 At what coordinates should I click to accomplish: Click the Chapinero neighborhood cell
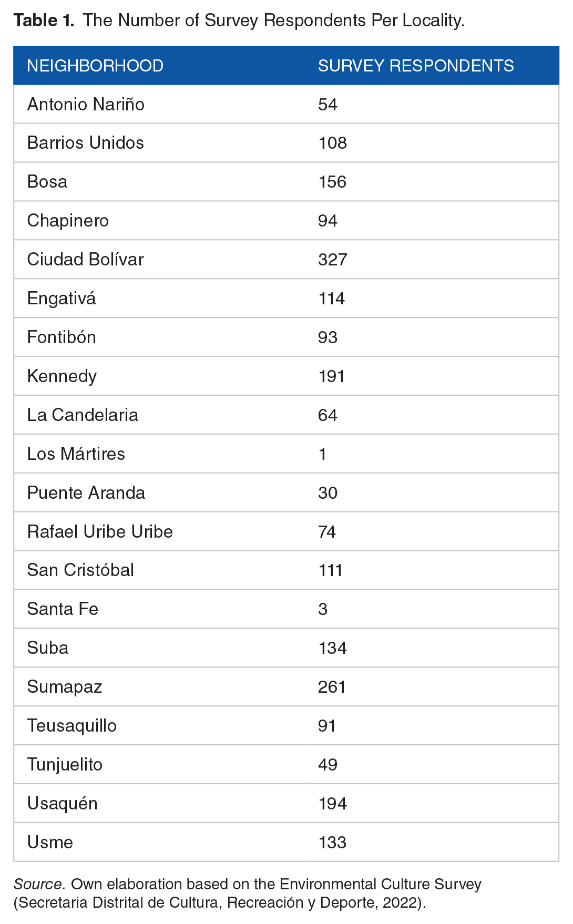click(x=68, y=221)
